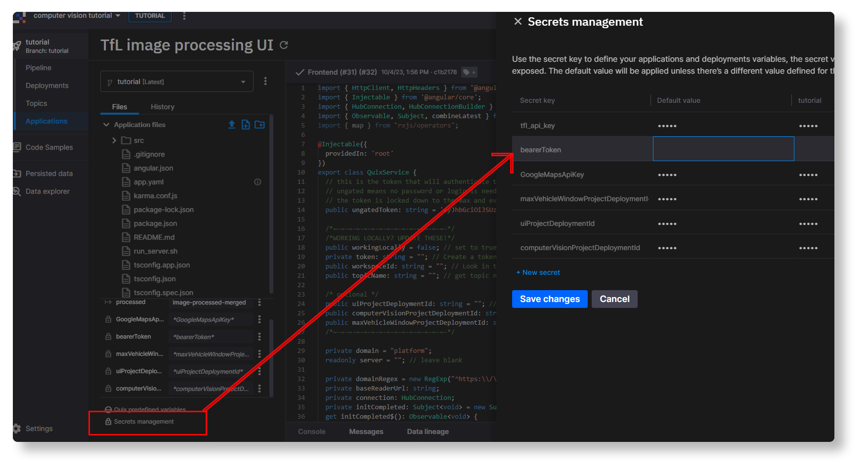868x476 pixels.
Task: Reveal the default value for tfl_api_key secret
Action: tap(667, 125)
